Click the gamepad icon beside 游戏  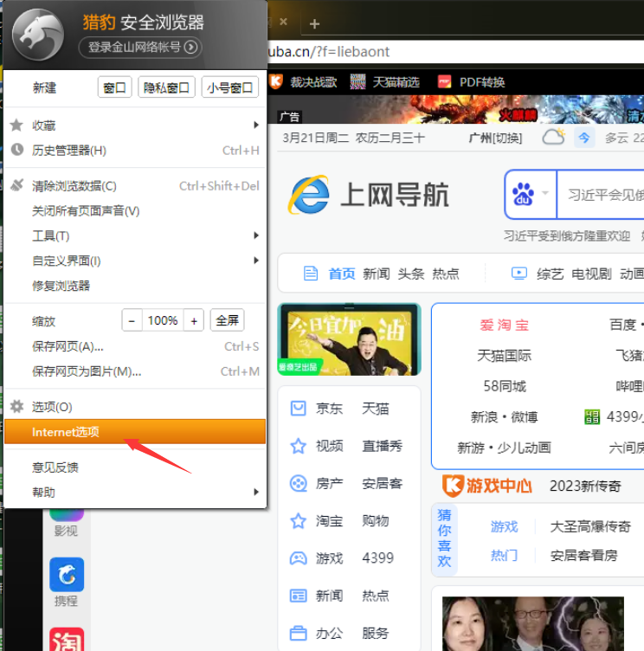298,558
